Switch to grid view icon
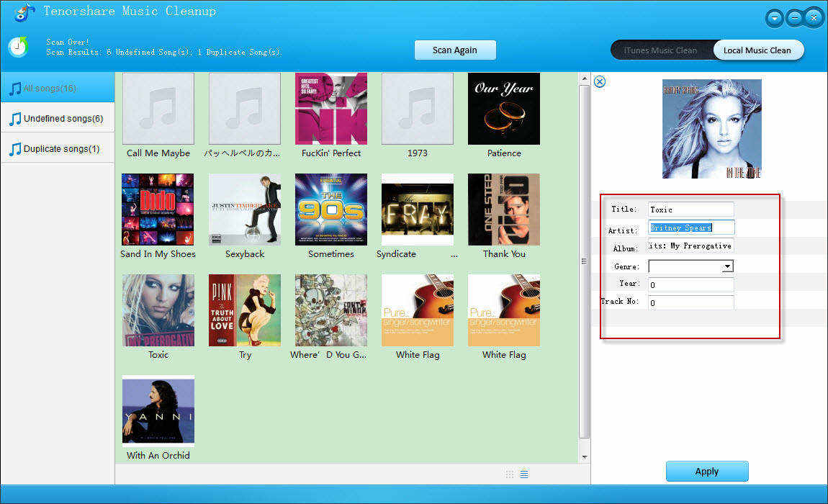 [510, 474]
